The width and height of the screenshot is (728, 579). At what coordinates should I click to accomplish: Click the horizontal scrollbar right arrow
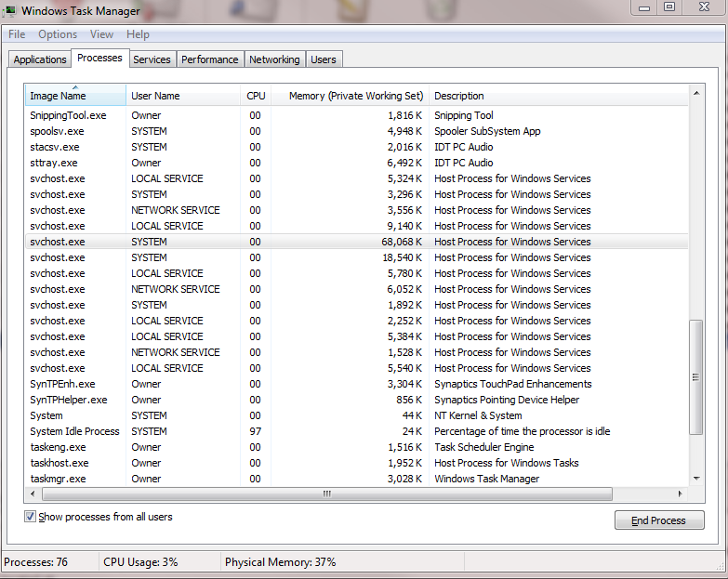[681, 493]
